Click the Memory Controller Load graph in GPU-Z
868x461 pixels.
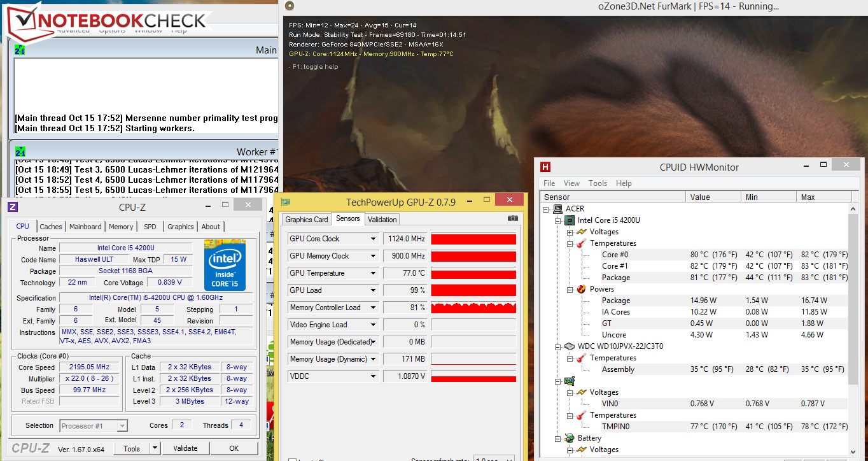(x=473, y=308)
